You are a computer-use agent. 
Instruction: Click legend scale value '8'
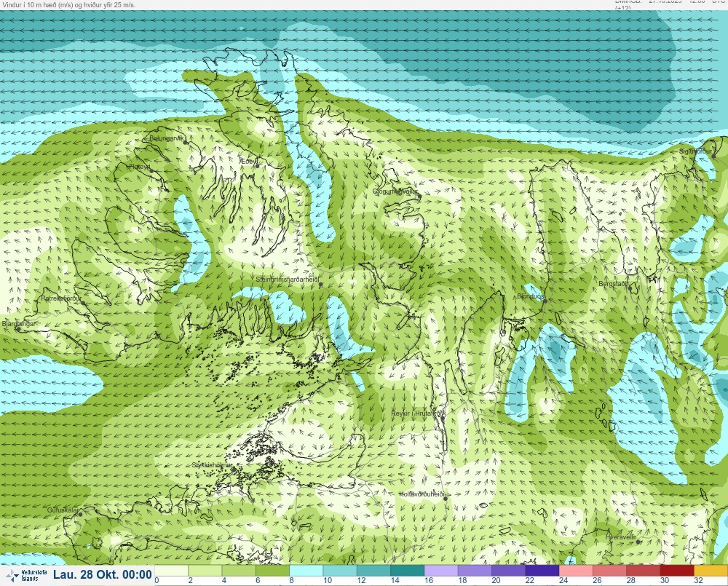point(292,580)
